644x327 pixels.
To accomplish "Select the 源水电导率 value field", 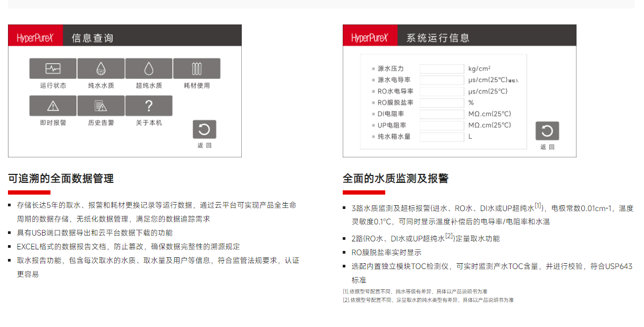I will (x=442, y=80).
